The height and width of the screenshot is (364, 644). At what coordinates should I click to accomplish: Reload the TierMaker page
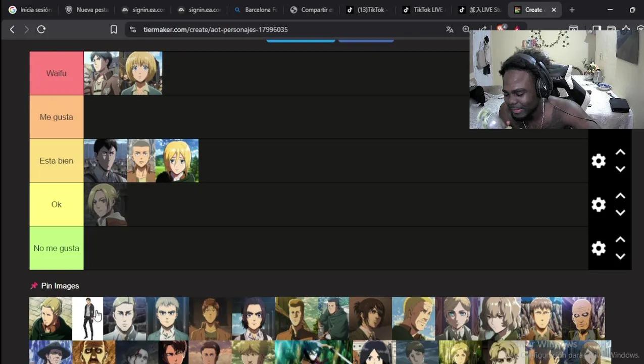pos(41,29)
